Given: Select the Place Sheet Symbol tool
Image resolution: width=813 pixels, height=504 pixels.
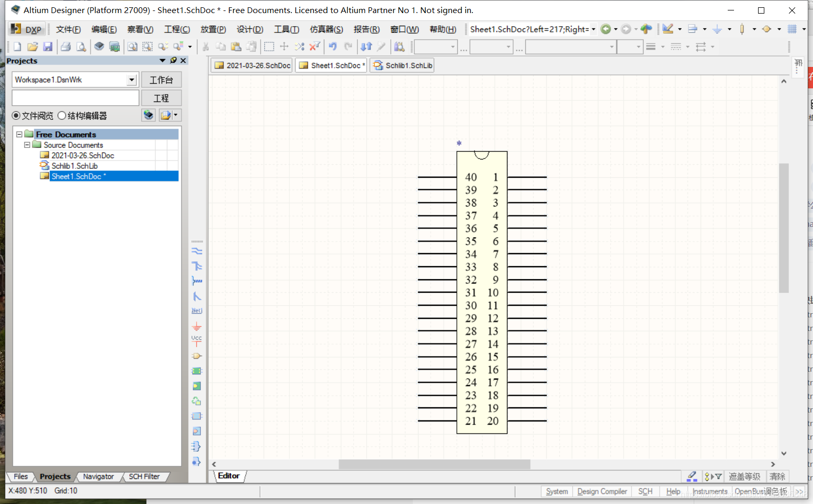Looking at the screenshot, I should pos(197,371).
